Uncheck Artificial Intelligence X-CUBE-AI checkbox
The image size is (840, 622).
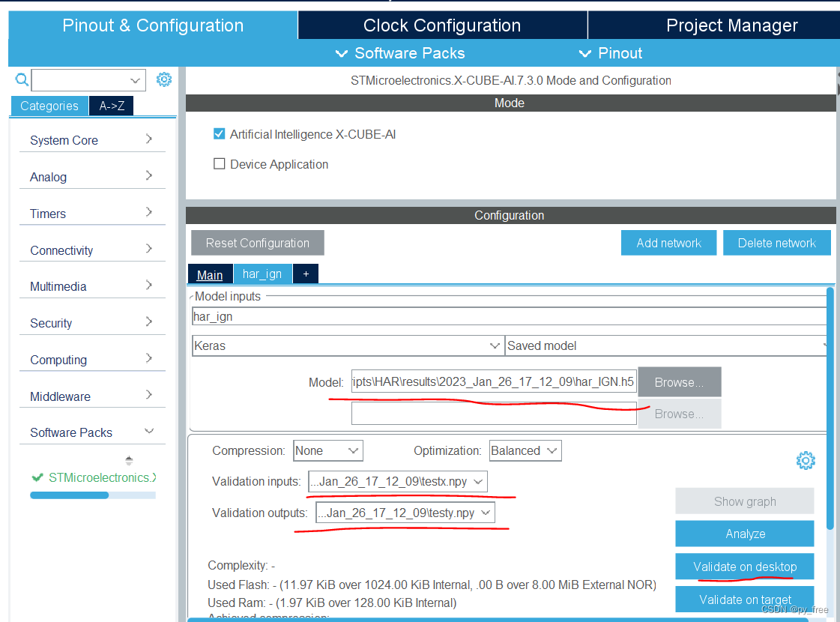(x=219, y=134)
